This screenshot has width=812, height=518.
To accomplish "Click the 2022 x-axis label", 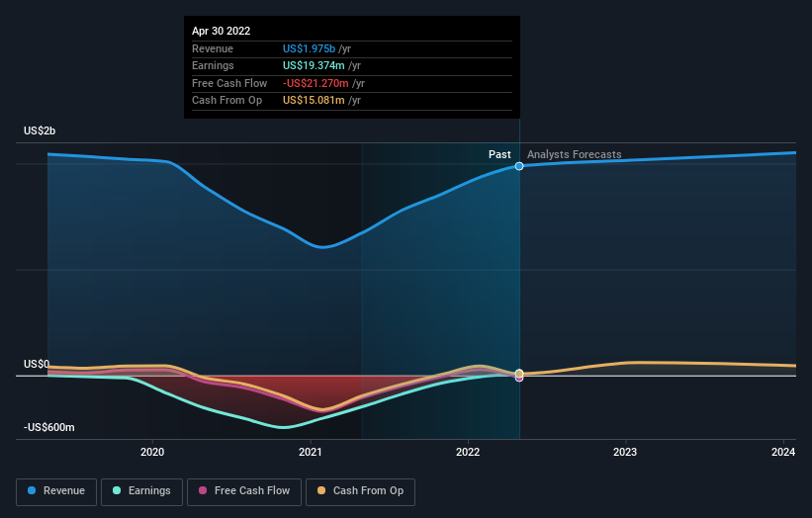I will coord(468,452).
